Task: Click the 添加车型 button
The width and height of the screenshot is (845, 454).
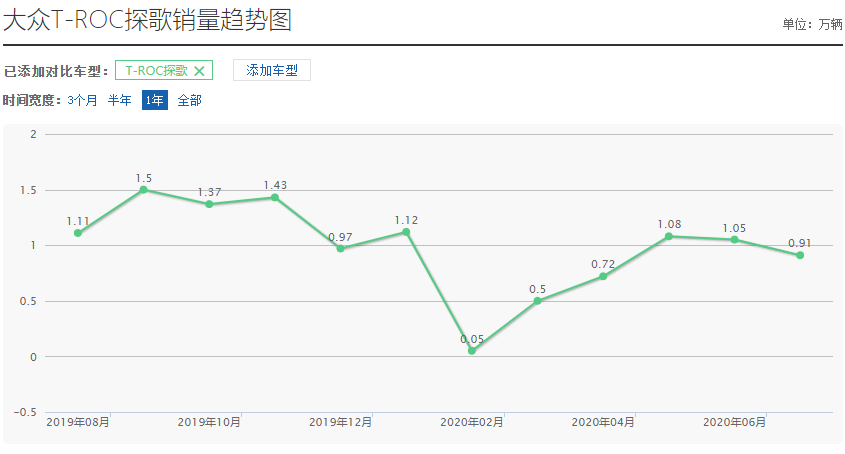Action: pyautogui.click(x=272, y=70)
